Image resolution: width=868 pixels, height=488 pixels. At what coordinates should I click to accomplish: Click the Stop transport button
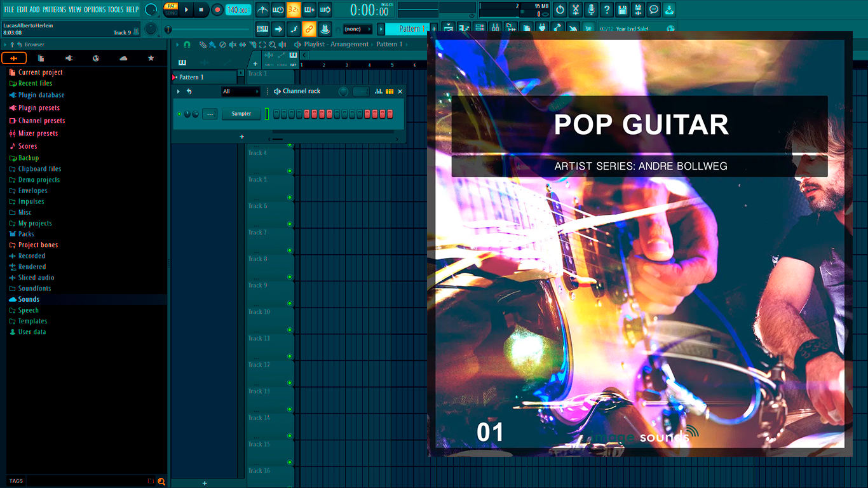pyautogui.click(x=201, y=10)
